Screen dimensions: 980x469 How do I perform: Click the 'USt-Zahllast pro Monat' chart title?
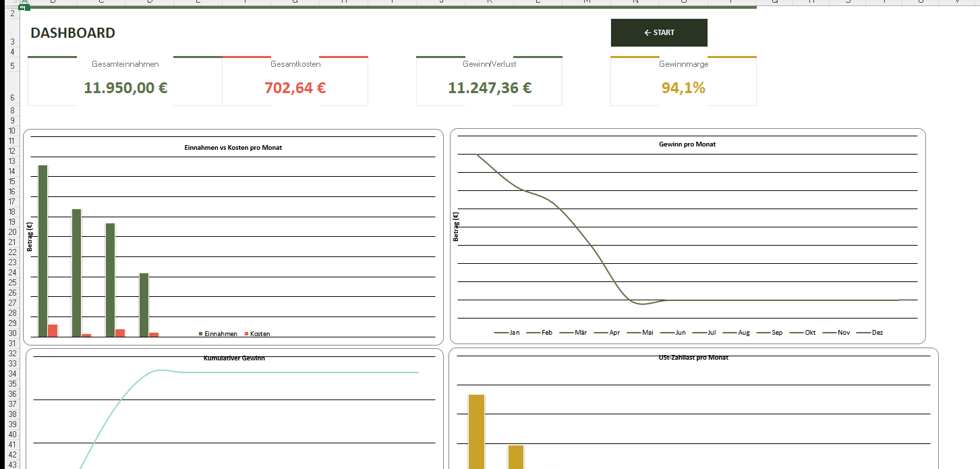[693, 358]
